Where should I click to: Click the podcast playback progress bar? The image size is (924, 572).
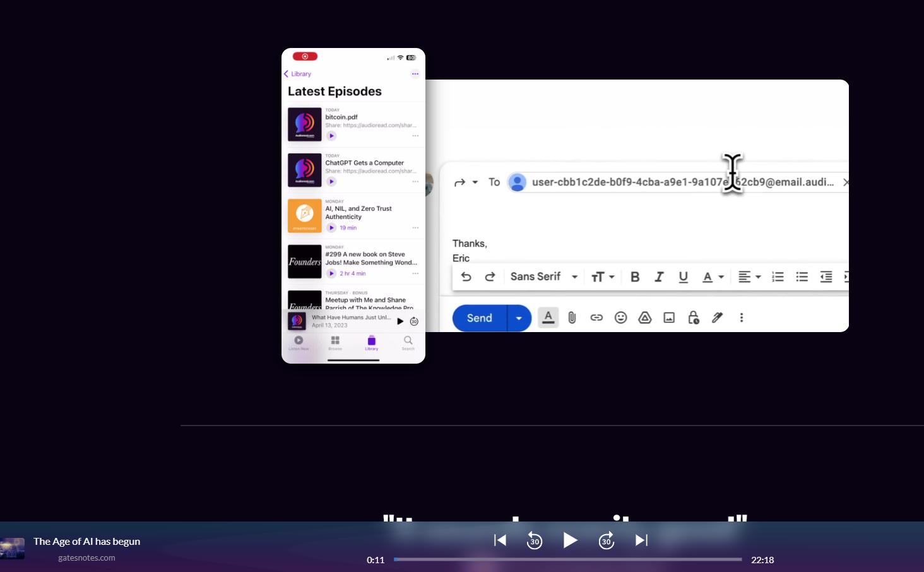(x=567, y=559)
